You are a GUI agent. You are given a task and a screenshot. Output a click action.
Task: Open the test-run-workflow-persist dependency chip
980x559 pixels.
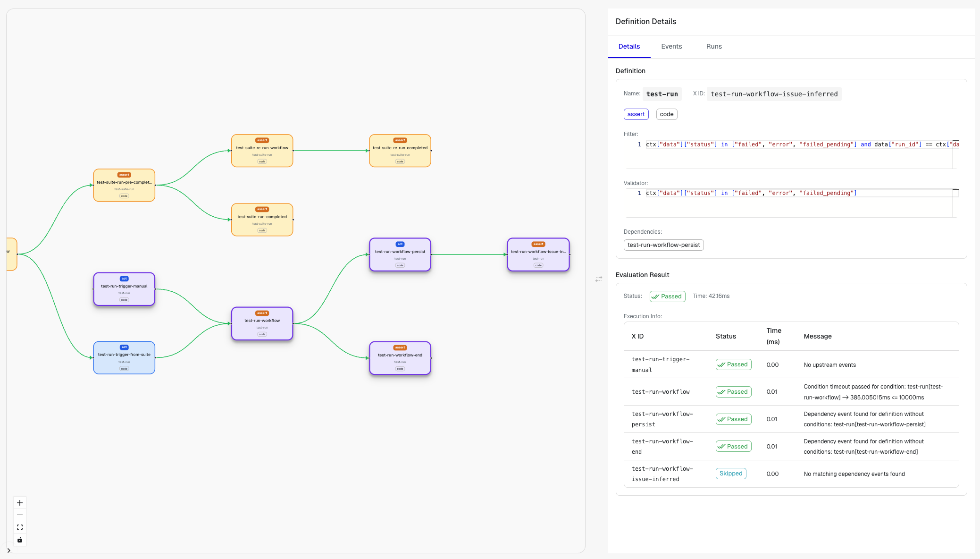(x=663, y=245)
